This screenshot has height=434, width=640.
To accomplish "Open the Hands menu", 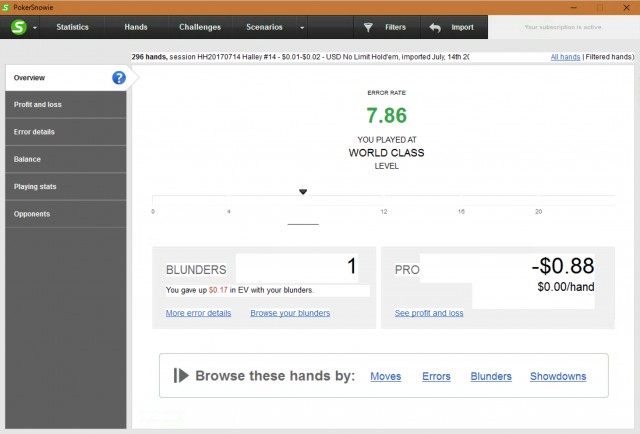I will [136, 27].
